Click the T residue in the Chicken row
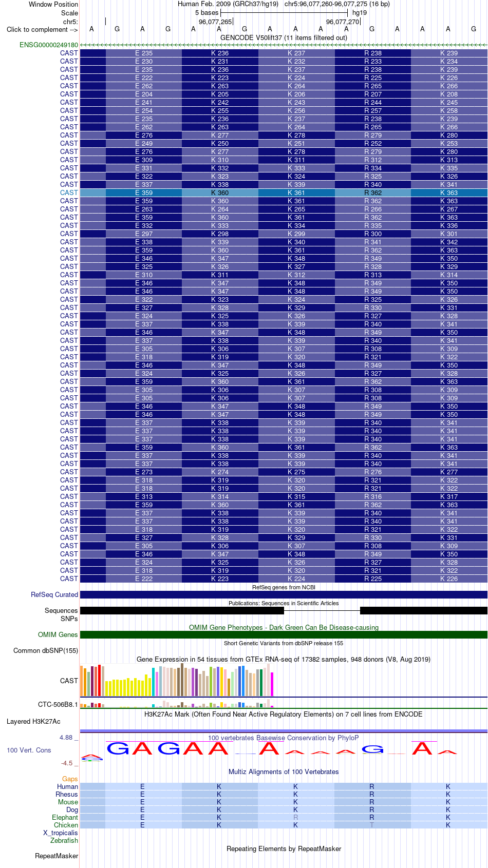 [x=372, y=825]
